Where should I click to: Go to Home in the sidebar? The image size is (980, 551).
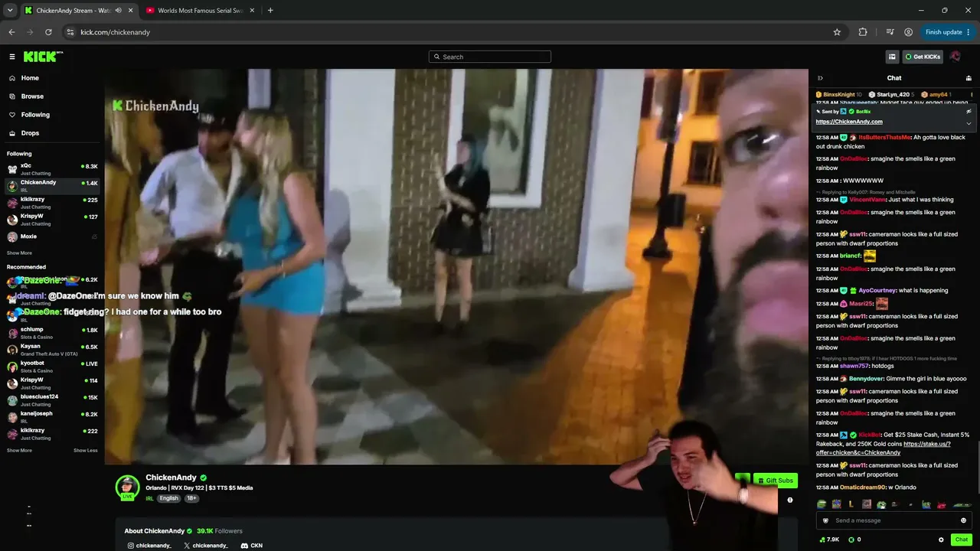coord(30,78)
